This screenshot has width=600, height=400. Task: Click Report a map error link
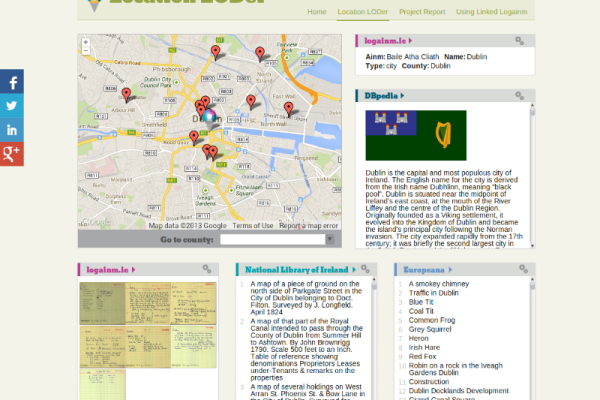(x=309, y=226)
